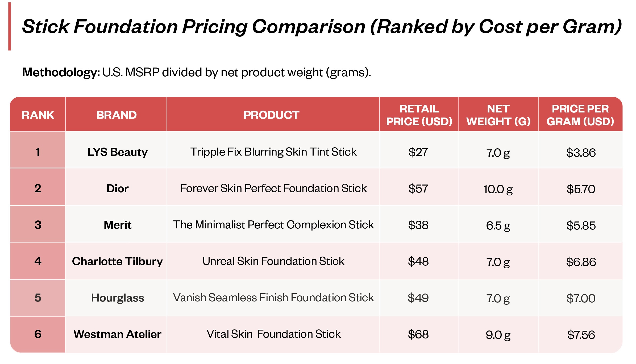The width and height of the screenshot is (636, 364).
Task: Click the RANK column header
Action: (38, 115)
